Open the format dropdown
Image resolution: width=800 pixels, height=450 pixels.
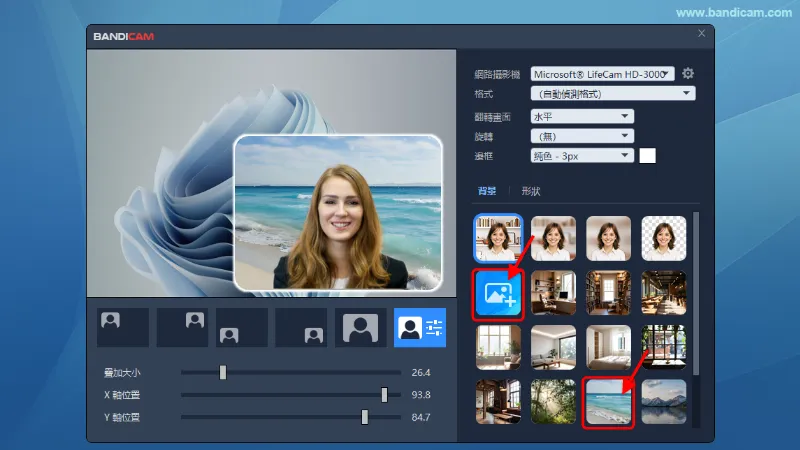tap(613, 93)
